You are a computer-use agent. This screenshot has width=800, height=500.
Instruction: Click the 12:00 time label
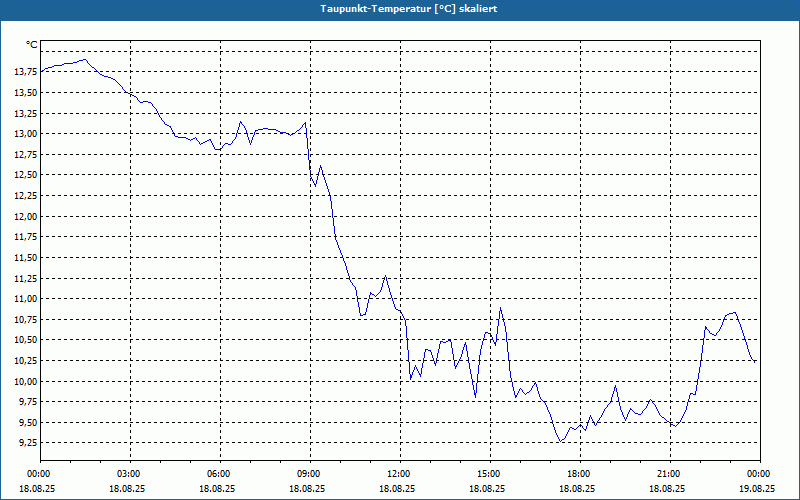click(401, 474)
